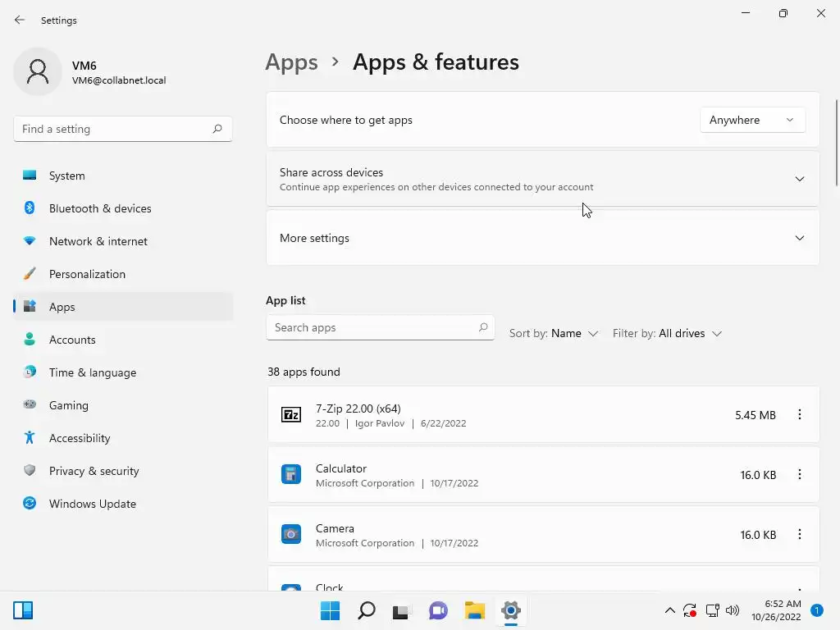This screenshot has height=630, width=840.
Task: Expand the Share across devices section
Action: coord(799,179)
